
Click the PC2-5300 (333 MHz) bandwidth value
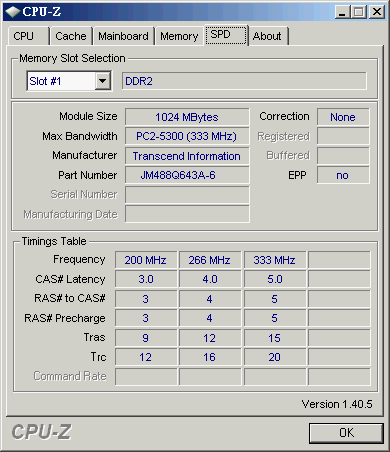click(x=187, y=136)
